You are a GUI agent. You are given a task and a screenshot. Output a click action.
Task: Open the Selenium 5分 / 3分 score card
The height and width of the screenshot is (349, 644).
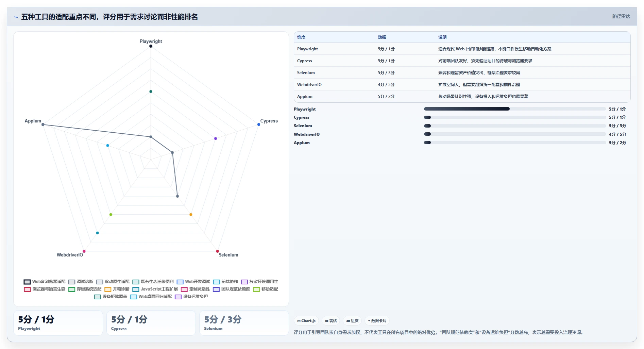point(244,323)
